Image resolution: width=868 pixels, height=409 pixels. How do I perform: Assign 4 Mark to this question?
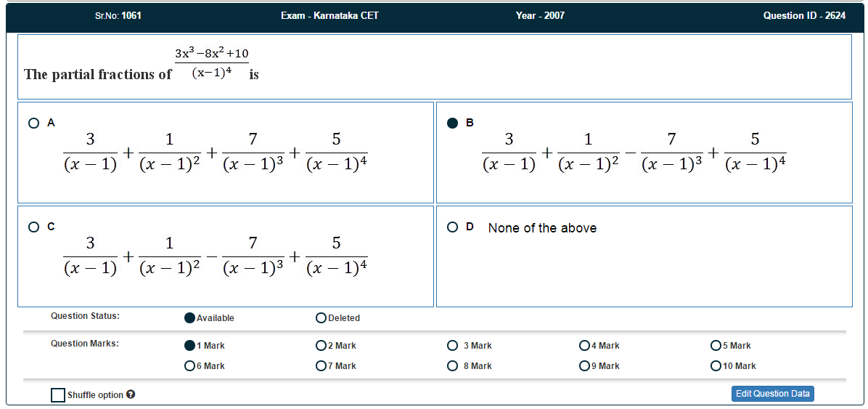coord(584,346)
